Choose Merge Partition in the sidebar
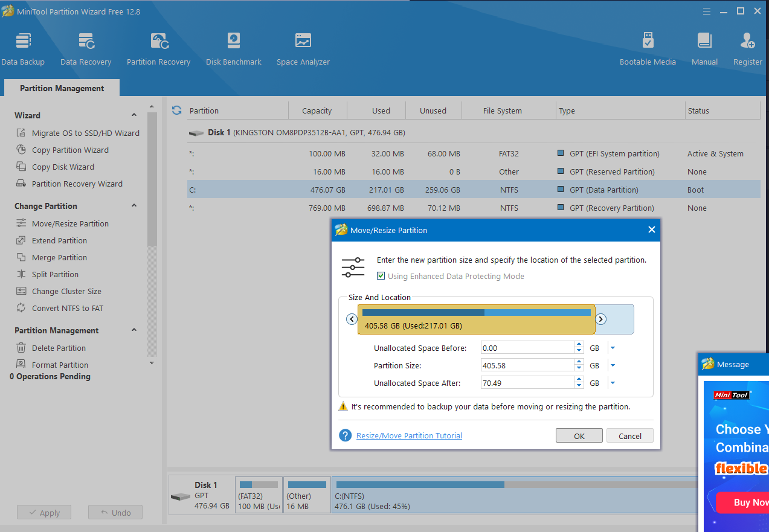The image size is (769, 532). (59, 257)
